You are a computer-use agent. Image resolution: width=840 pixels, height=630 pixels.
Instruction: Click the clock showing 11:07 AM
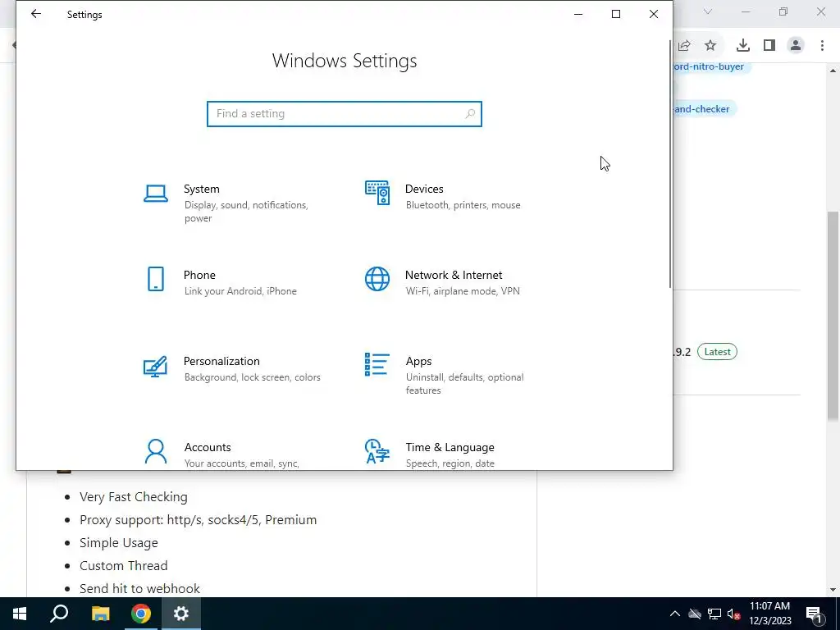tap(769, 606)
